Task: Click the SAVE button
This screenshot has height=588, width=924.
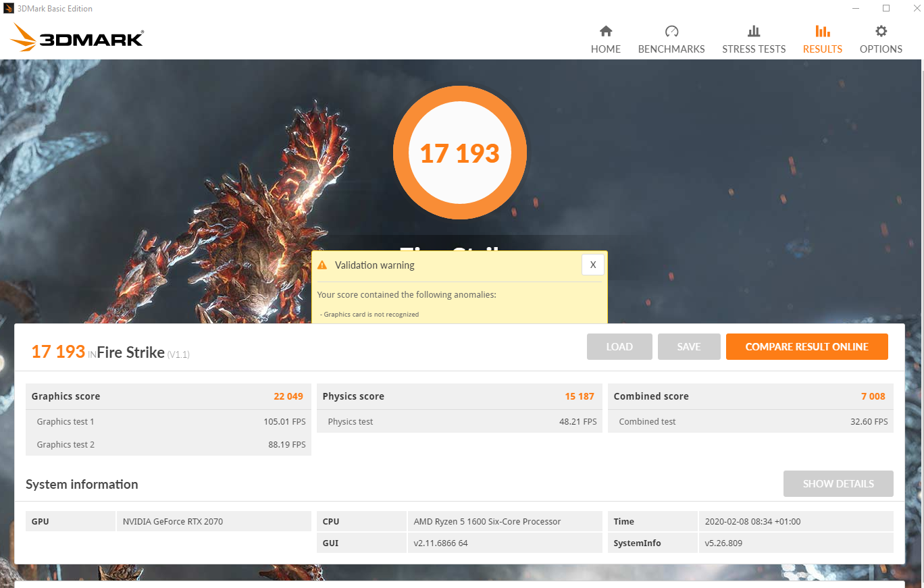Action: pyautogui.click(x=689, y=347)
